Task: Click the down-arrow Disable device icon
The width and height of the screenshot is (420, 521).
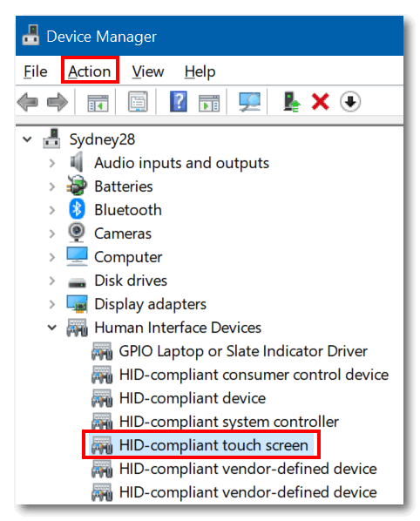Action: tap(350, 102)
